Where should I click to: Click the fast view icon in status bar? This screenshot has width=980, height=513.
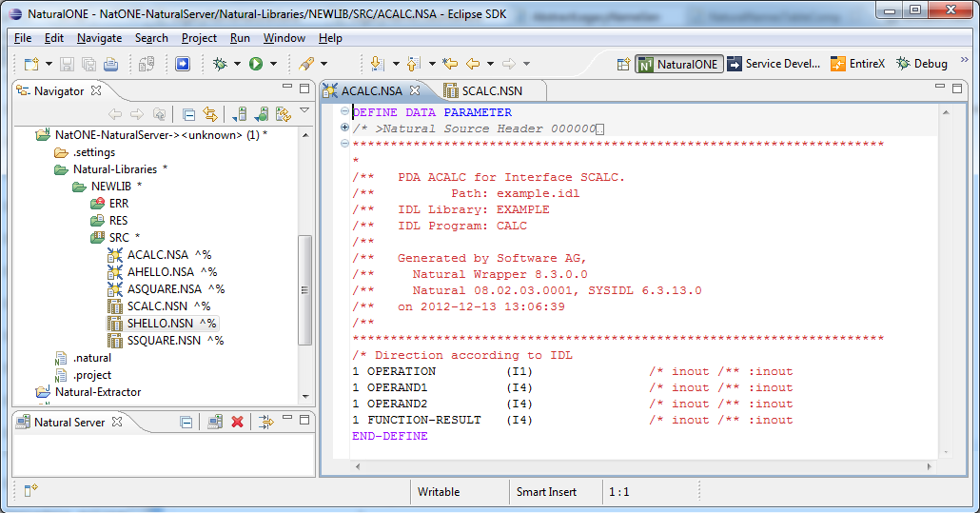(x=30, y=490)
